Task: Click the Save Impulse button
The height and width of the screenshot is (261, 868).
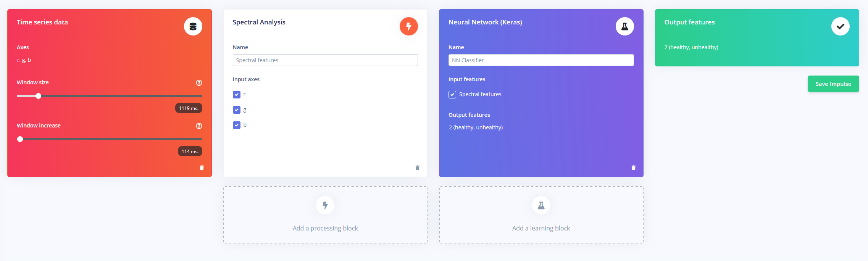Action: tap(833, 84)
